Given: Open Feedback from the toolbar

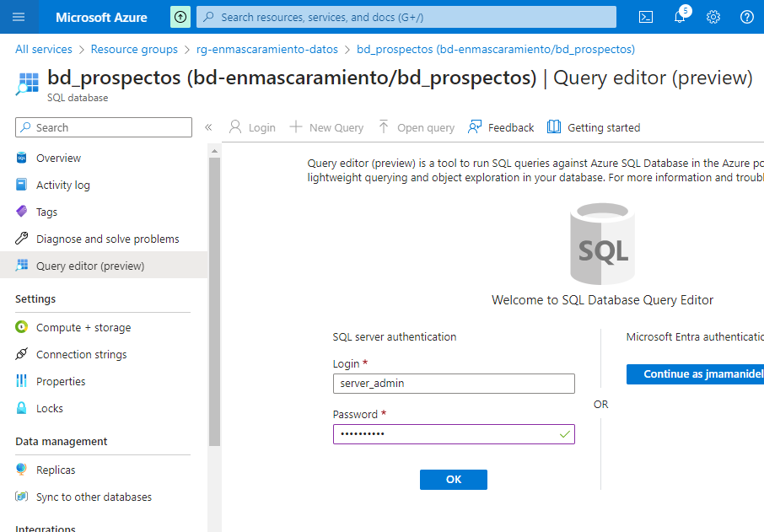Looking at the screenshot, I should tap(501, 127).
